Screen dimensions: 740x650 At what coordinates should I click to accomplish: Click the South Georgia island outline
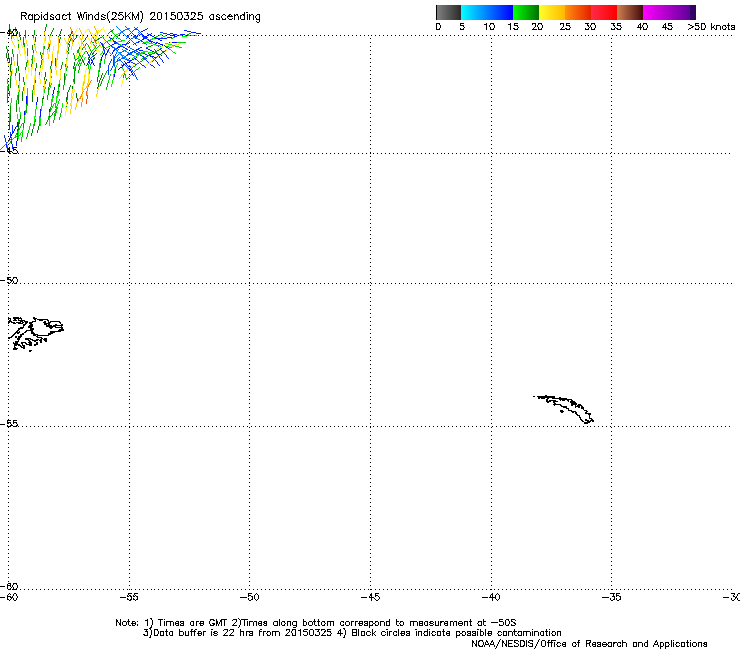pos(563,409)
